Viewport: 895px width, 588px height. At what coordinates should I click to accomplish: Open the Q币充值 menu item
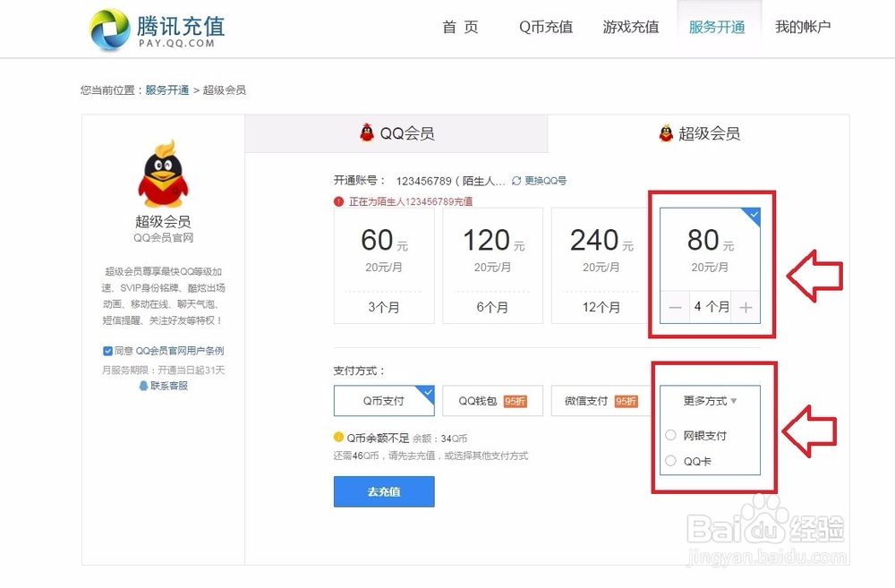(x=546, y=27)
